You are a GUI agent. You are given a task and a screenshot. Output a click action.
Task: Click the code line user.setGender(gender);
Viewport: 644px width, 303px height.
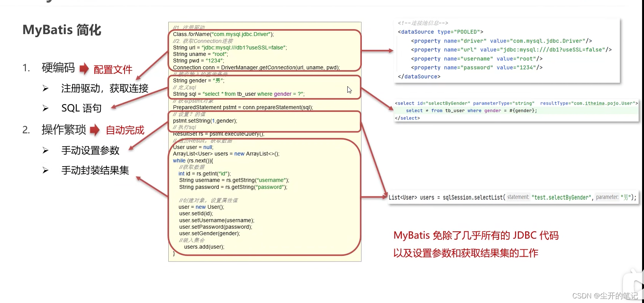coord(210,233)
